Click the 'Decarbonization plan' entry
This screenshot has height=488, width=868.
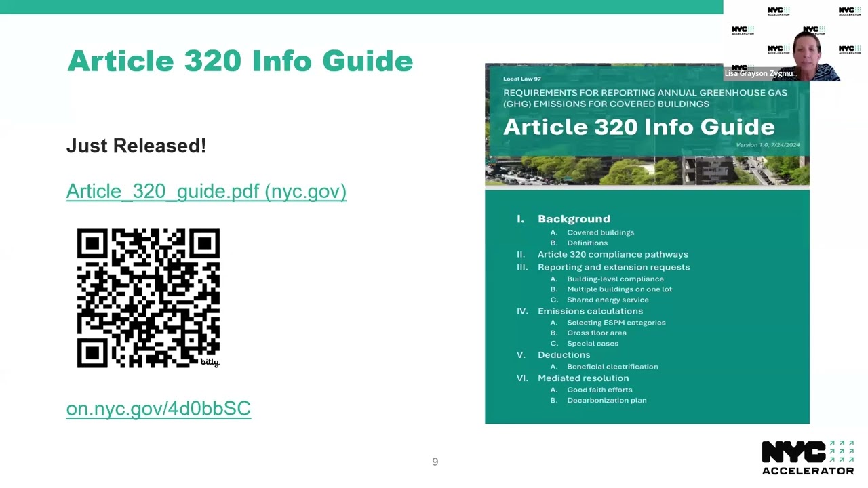pos(607,400)
